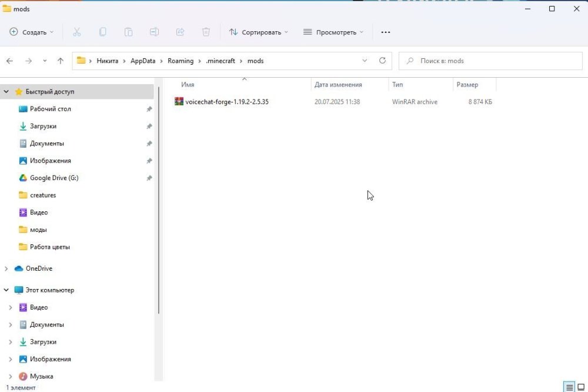
Task: Open the Сортировать sort menu
Action: (x=258, y=32)
